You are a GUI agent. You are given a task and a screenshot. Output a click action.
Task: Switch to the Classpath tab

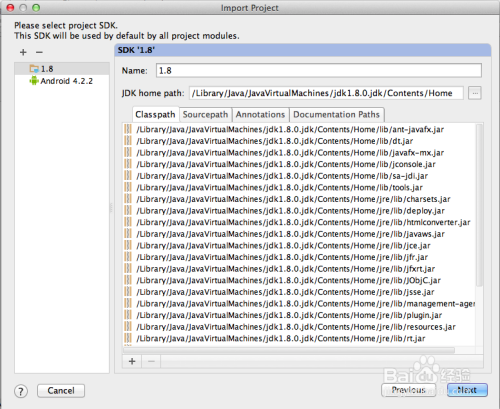[155, 115]
